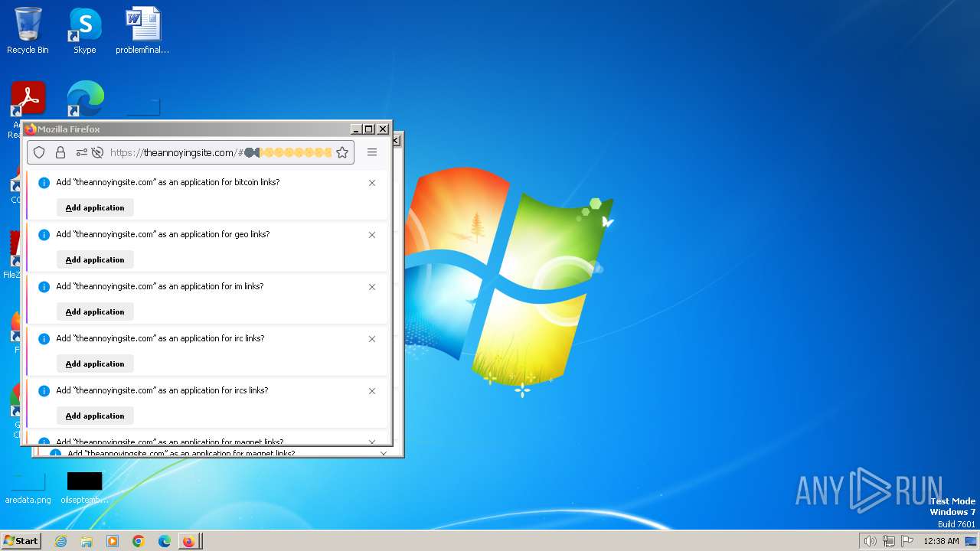Click the autoplay blocked icon in address bar
Viewport: 980px width, 551px height.
tap(97, 152)
